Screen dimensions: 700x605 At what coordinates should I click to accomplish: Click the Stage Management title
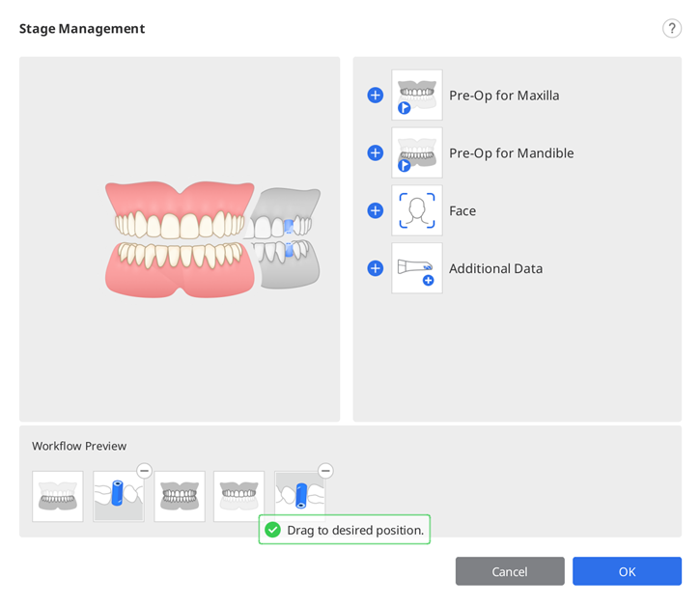[82, 29]
